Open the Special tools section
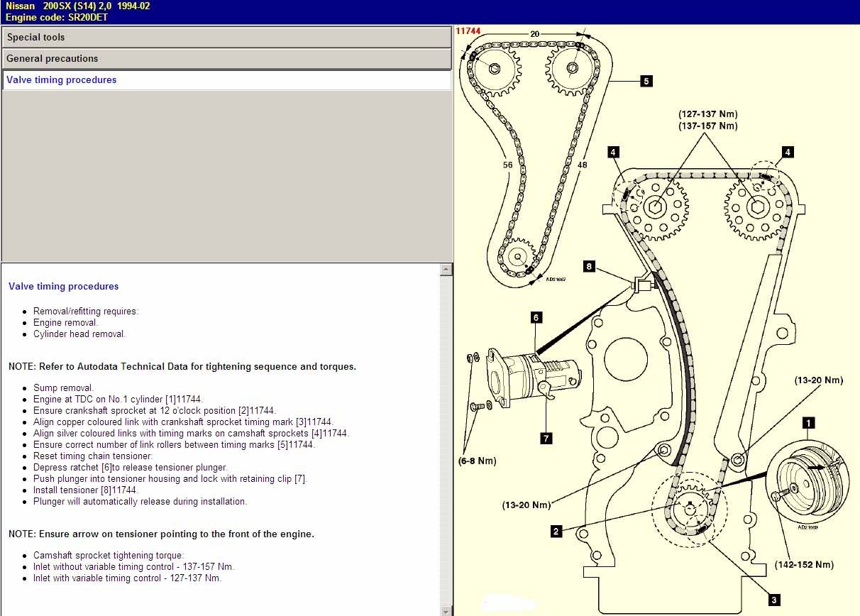The image size is (860, 616). (226, 37)
